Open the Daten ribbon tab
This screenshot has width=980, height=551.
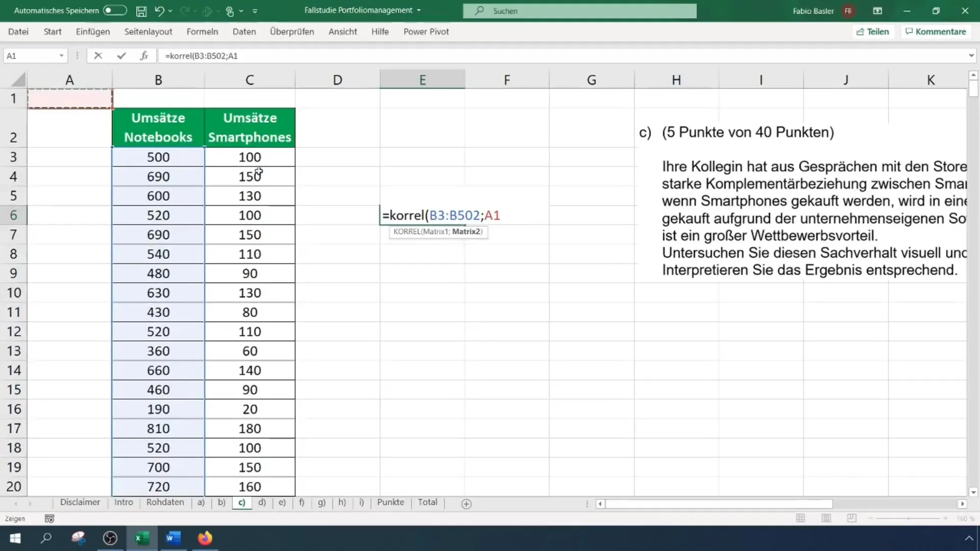(244, 32)
